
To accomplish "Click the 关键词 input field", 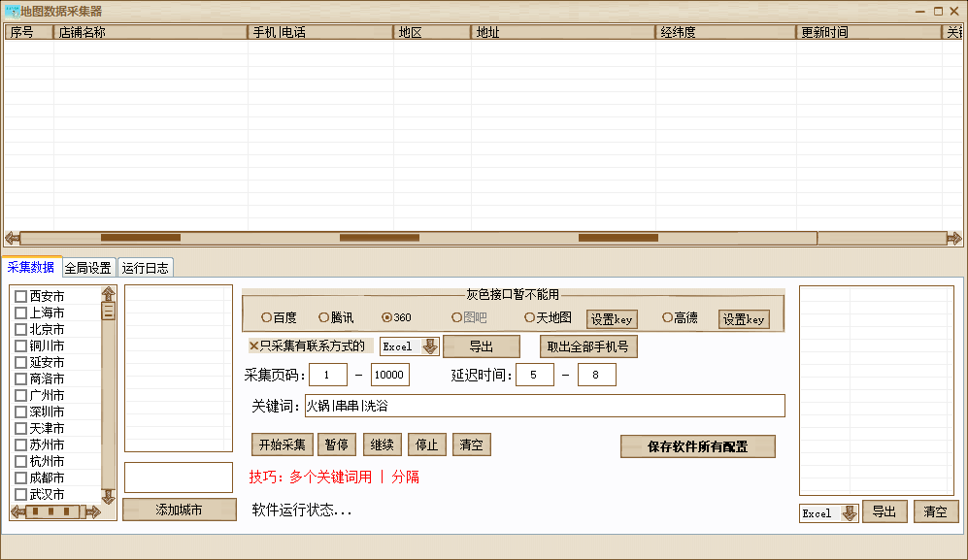I will (x=545, y=406).
